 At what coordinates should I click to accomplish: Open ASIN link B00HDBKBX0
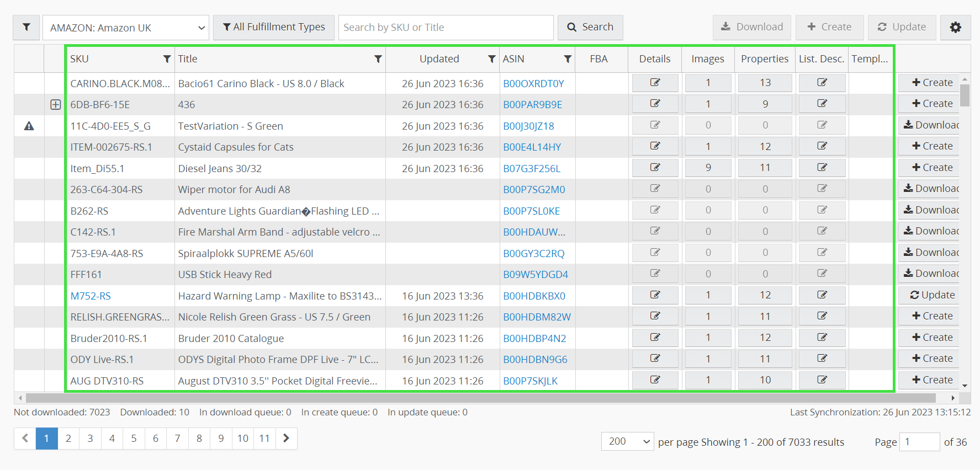pyautogui.click(x=534, y=296)
